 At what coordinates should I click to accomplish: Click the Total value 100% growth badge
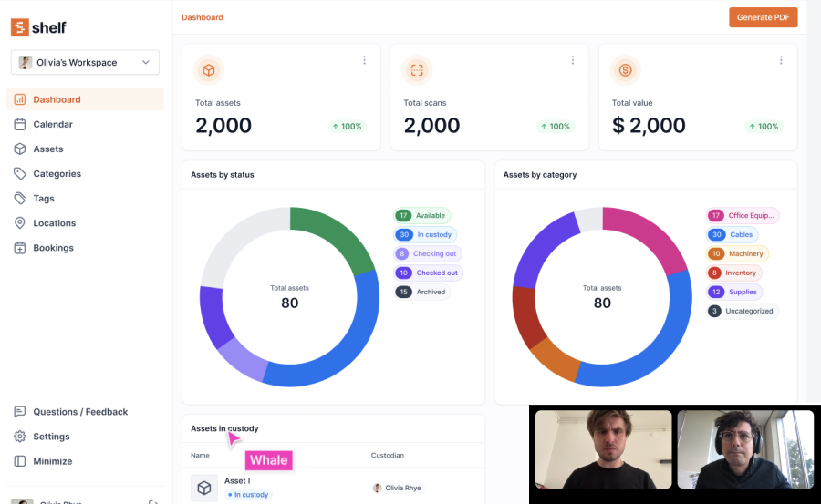[x=764, y=126]
